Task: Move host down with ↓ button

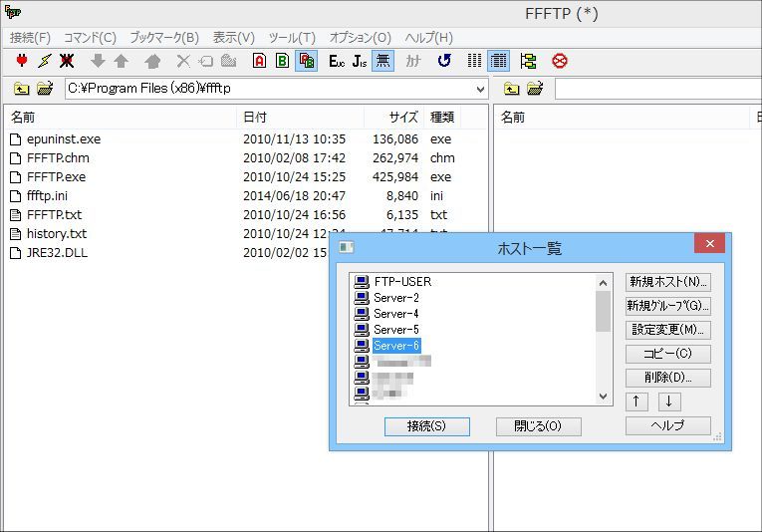Action: click(669, 401)
